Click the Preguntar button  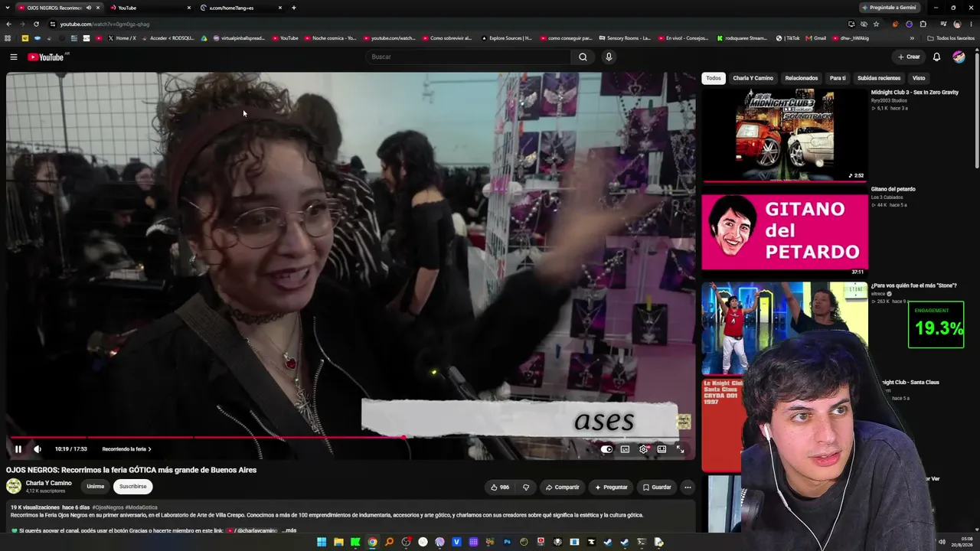[x=611, y=487]
